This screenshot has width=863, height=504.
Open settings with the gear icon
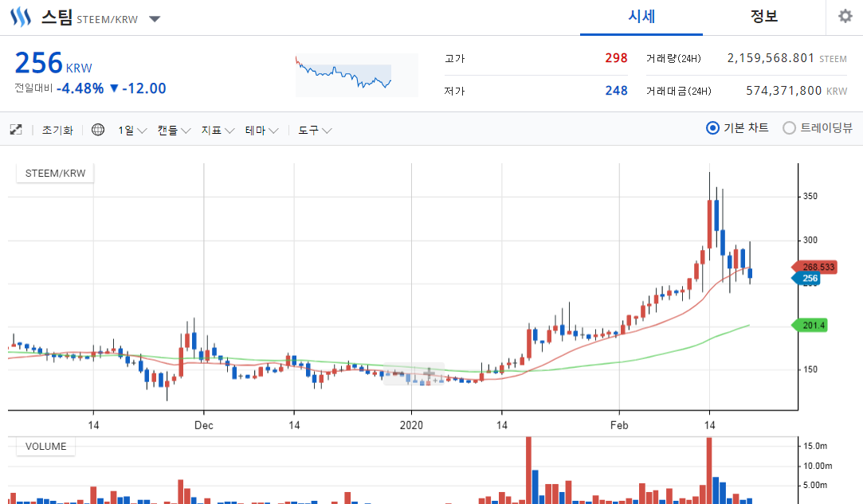click(845, 17)
